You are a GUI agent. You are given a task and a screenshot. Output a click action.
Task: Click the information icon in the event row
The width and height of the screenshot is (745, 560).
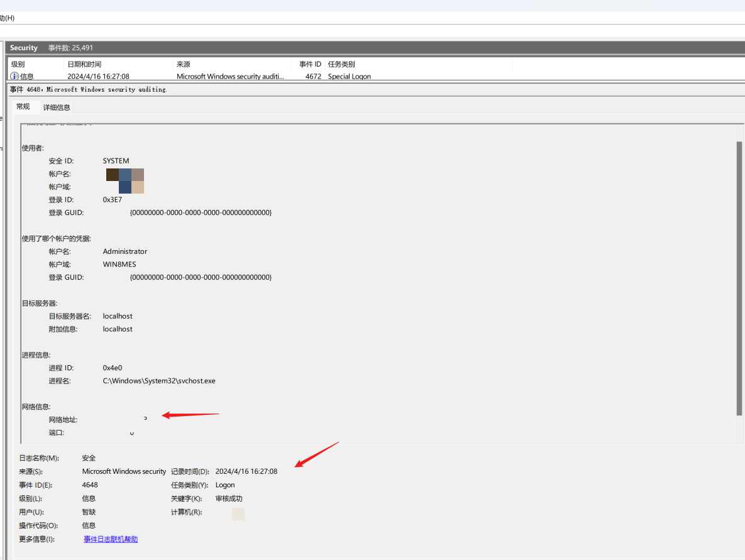[14, 77]
